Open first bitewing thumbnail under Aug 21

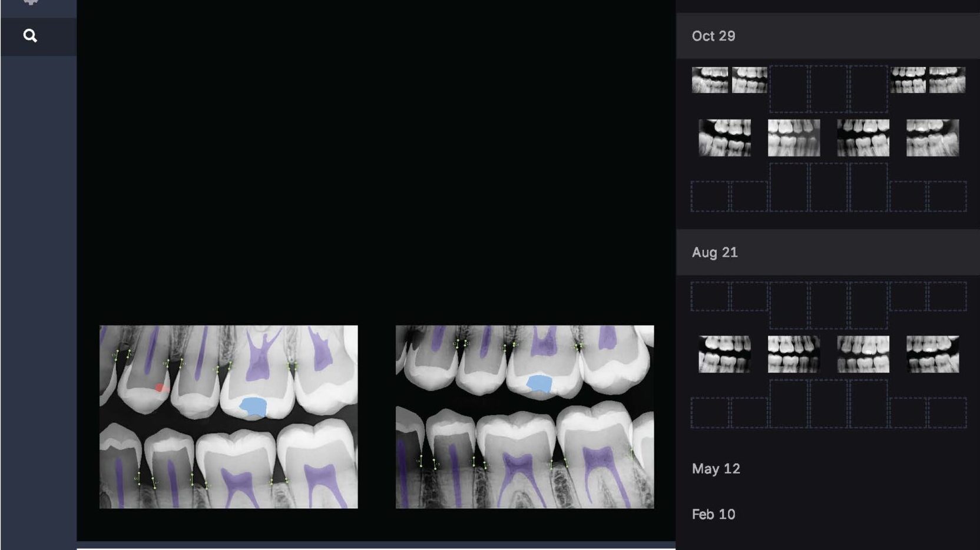pos(724,354)
